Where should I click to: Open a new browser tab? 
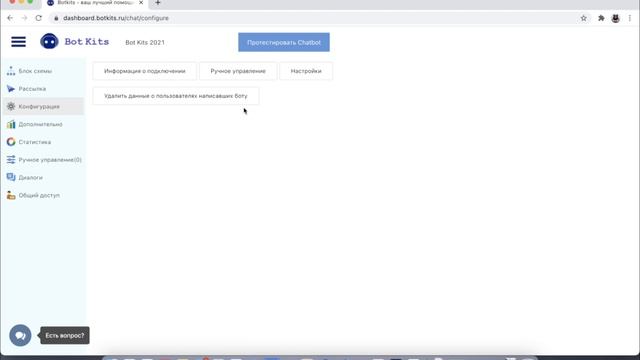point(158,3)
